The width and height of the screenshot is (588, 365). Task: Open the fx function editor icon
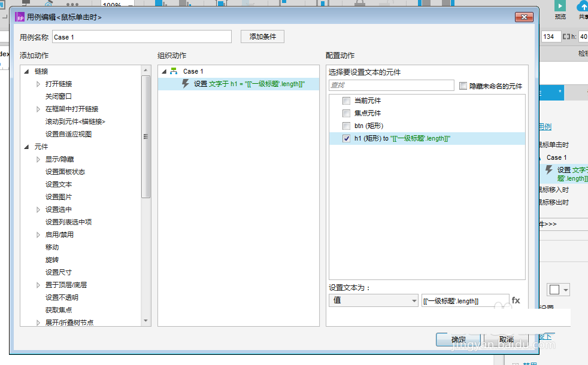tap(516, 300)
